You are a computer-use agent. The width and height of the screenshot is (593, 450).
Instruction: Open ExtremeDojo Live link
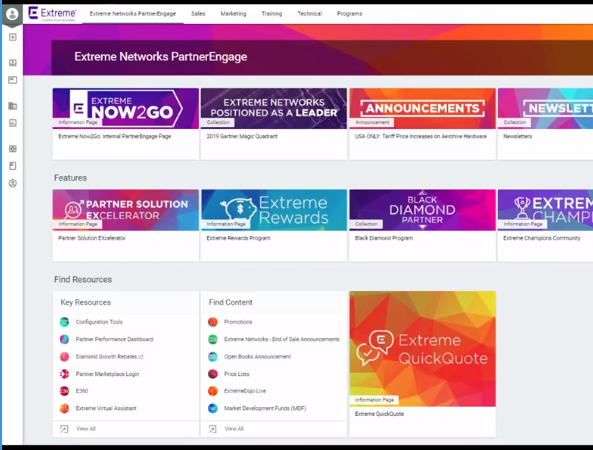coord(245,391)
